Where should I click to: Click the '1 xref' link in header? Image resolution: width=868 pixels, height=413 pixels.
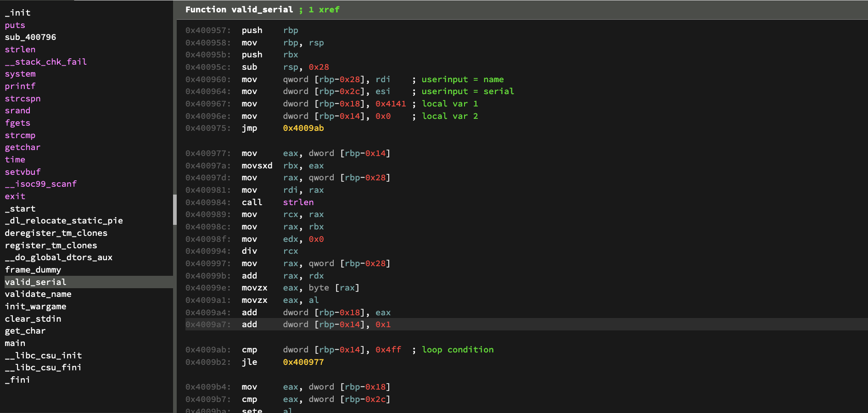(x=324, y=10)
